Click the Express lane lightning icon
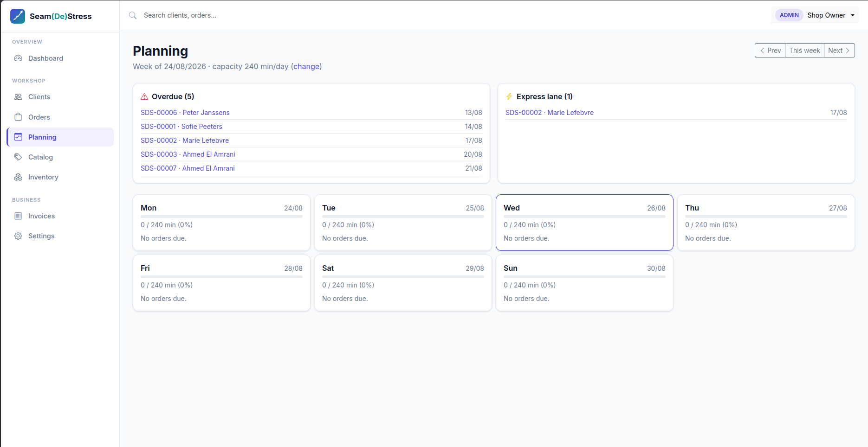Image resolution: width=868 pixels, height=447 pixels. click(509, 96)
